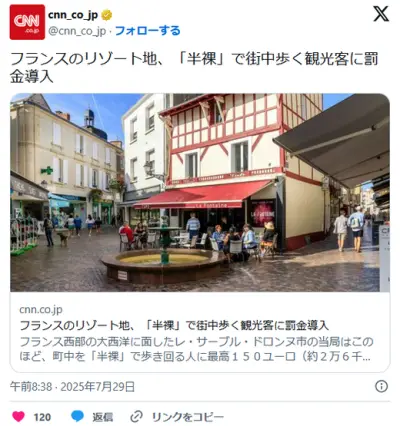Image resolution: width=400 pixels, height=426 pixels.
Task: Open the French town square article photo
Action: click(200, 193)
